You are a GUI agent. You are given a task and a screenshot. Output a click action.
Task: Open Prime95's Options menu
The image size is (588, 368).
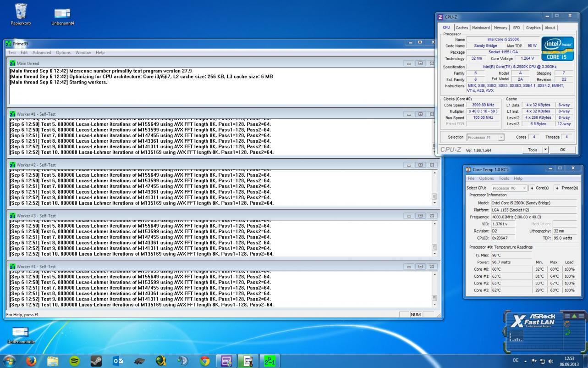click(x=63, y=52)
